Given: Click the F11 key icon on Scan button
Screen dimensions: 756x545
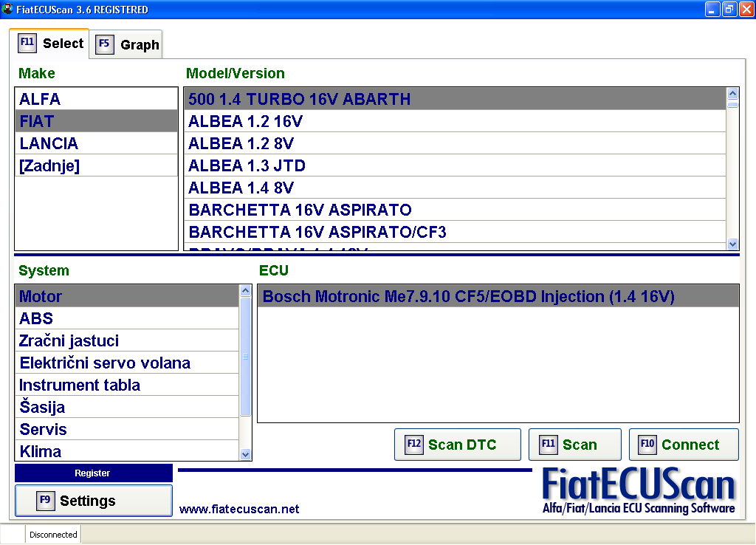Looking at the screenshot, I should tap(549, 445).
